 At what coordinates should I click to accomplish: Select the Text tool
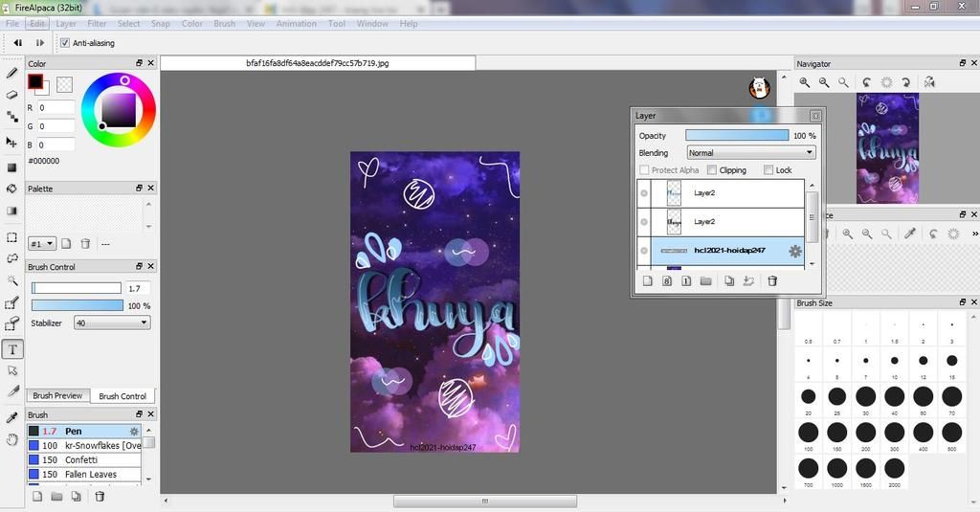12,349
